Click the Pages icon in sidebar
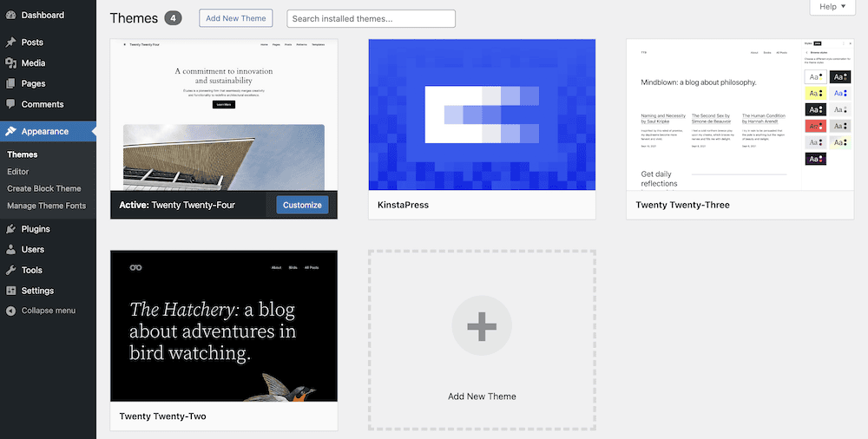 tap(10, 83)
